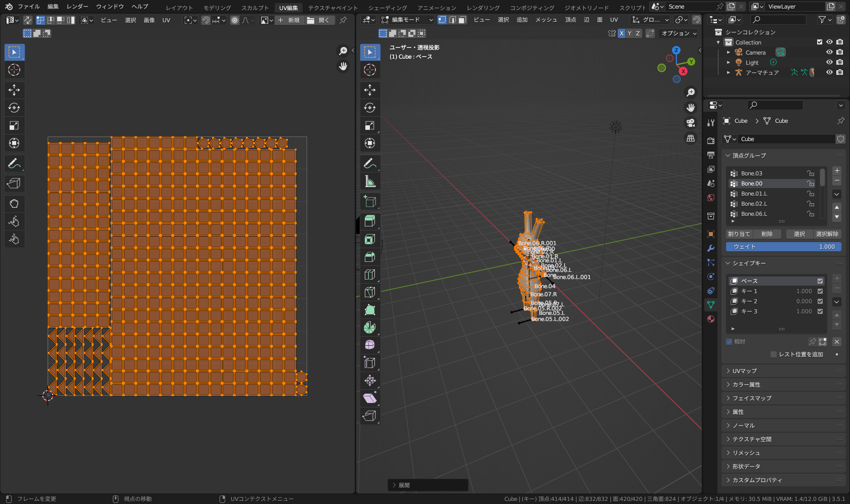Image resolution: width=850 pixels, height=504 pixels.
Task: Click the perspective/orthographic grid gizmo button
Action: (691, 139)
